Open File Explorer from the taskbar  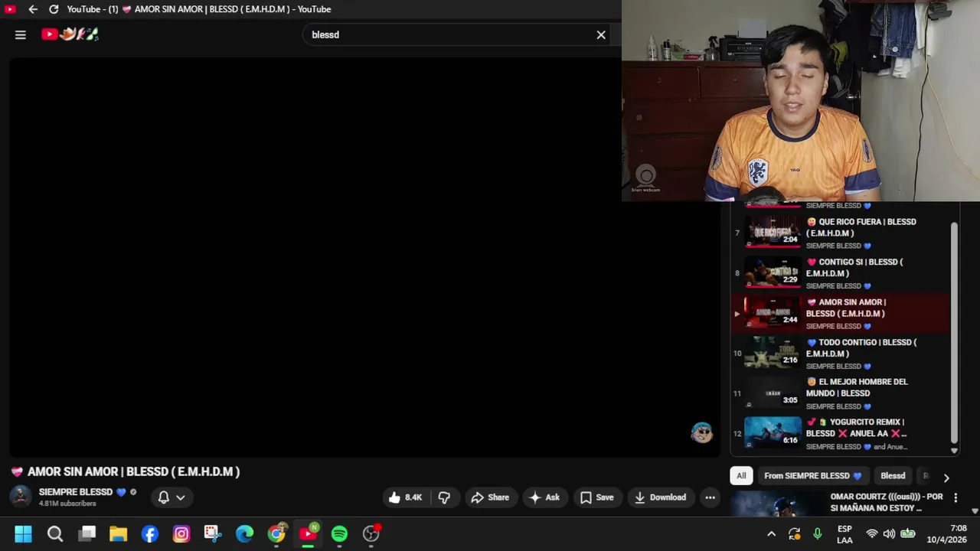118,533
